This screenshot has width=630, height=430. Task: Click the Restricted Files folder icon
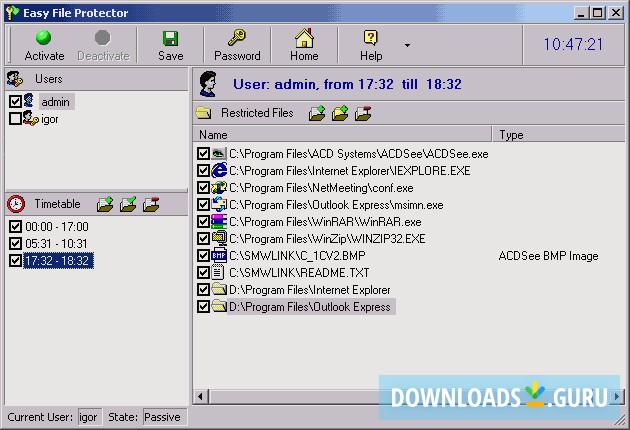(203, 113)
